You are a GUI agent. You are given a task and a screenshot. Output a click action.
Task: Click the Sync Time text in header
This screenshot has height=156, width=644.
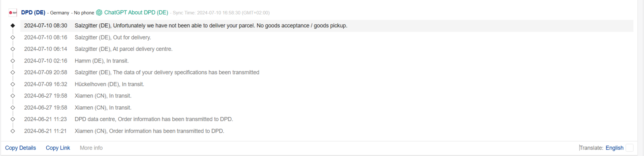point(221,13)
